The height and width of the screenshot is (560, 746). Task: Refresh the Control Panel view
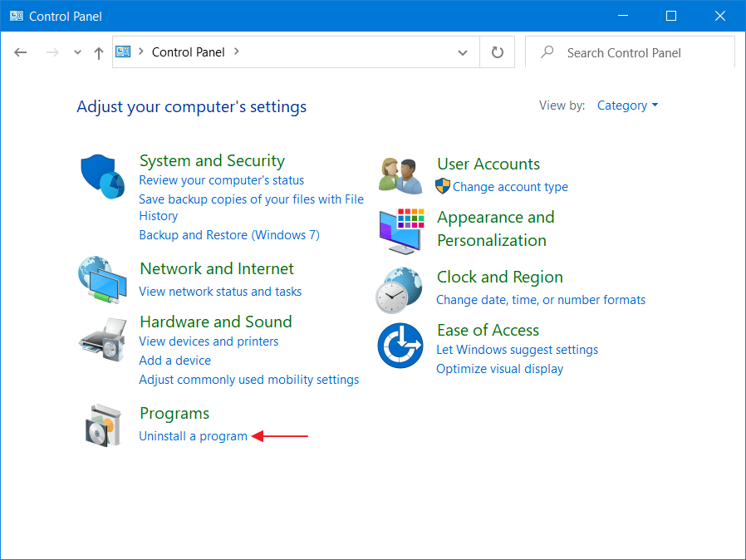click(497, 52)
